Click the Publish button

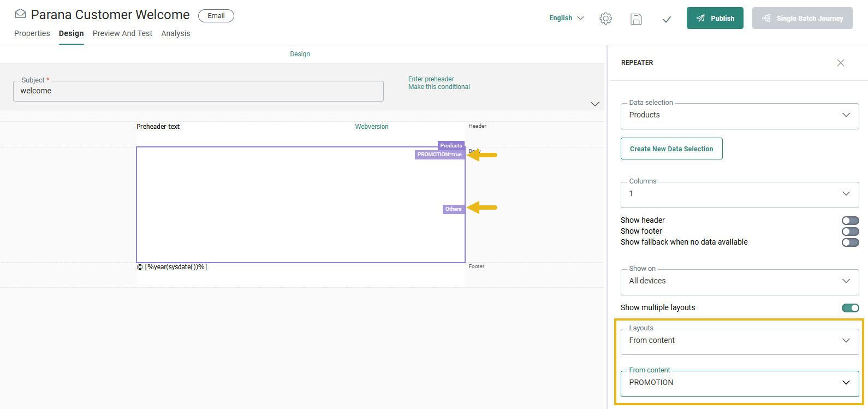715,18
